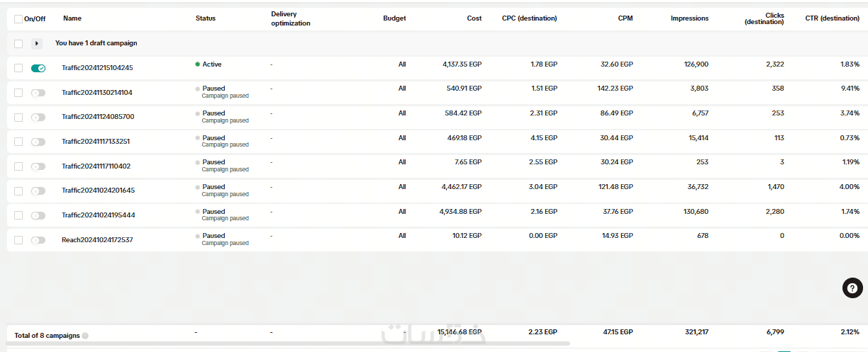Turn on the Reach20241024172537 campaign switch
The width and height of the screenshot is (868, 352).
(38, 240)
